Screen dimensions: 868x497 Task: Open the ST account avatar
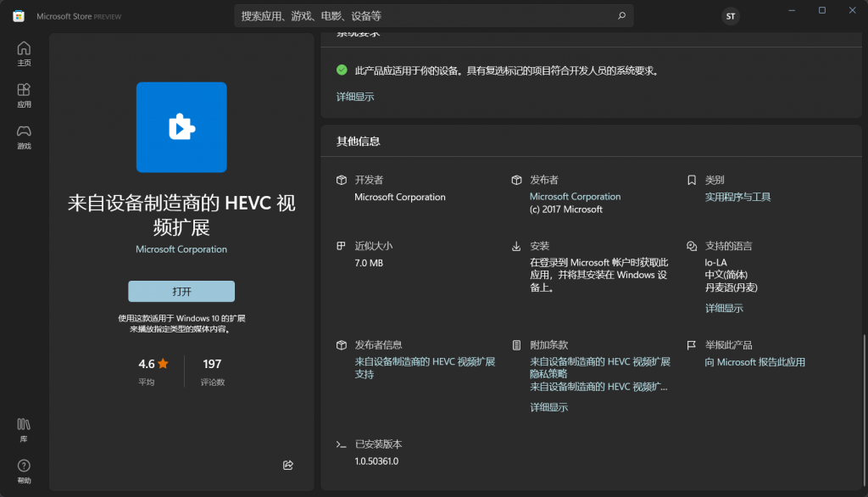(730, 16)
